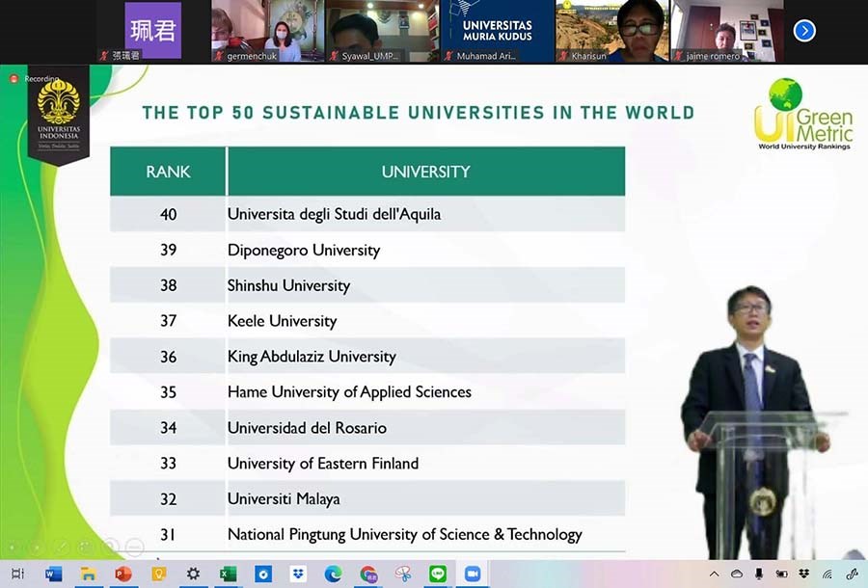The width and height of the screenshot is (868, 588).
Task: Open Dropbox icon in system tray
Action: point(803,575)
